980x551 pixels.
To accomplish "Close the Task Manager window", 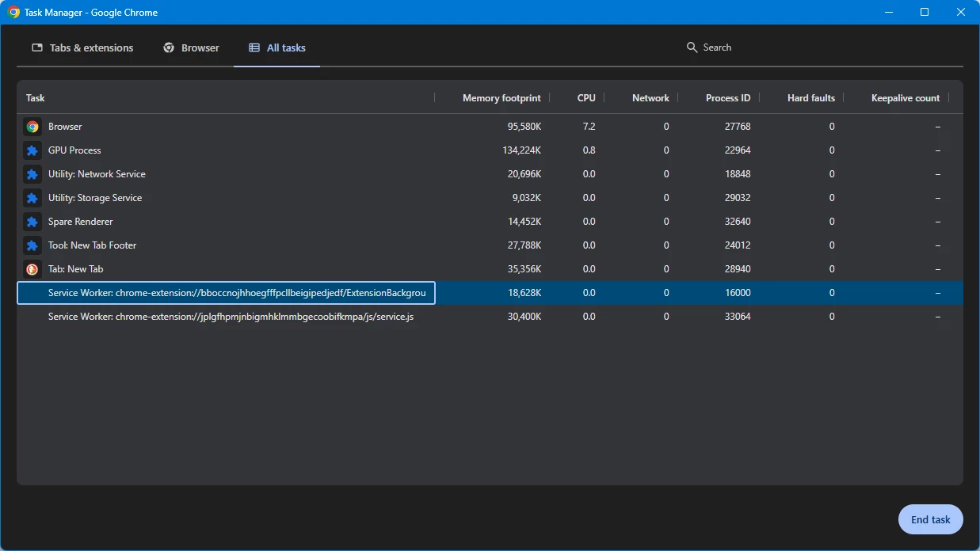I will [961, 13].
